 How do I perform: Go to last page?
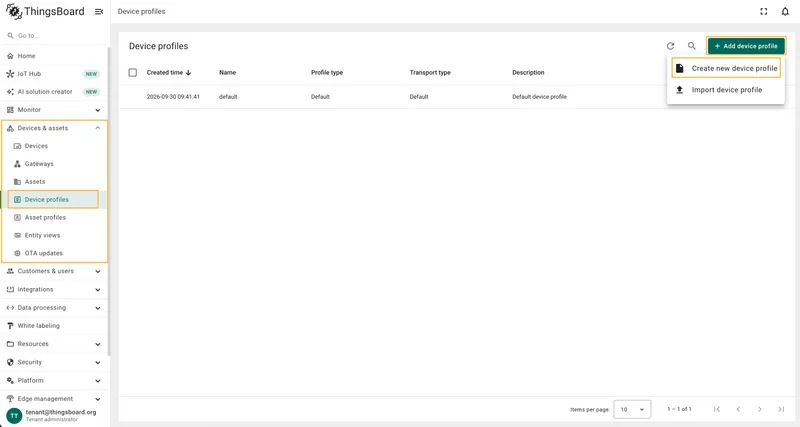781,409
